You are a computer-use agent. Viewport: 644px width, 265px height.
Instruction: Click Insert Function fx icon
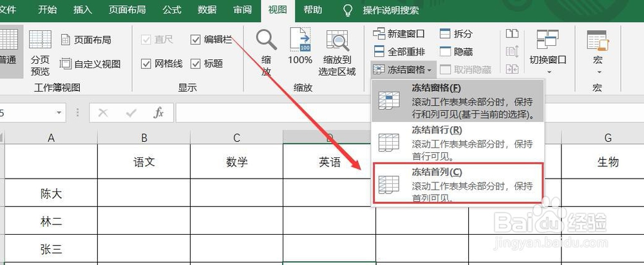point(158,113)
